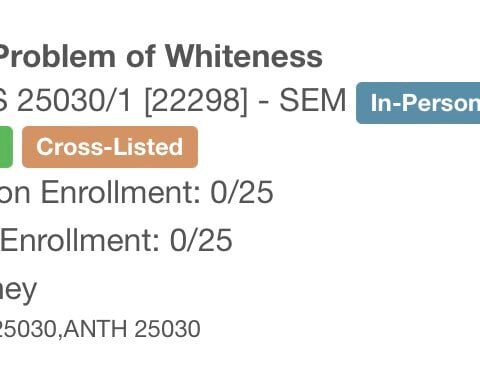Click the second Enrollment: 0/25 line

116,240
